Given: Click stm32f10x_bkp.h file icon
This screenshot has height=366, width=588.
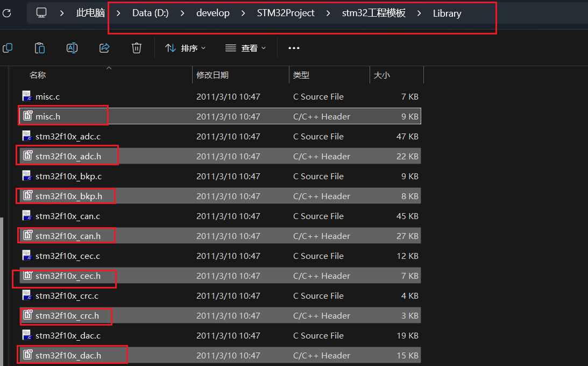Looking at the screenshot, I should pyautogui.click(x=28, y=195).
